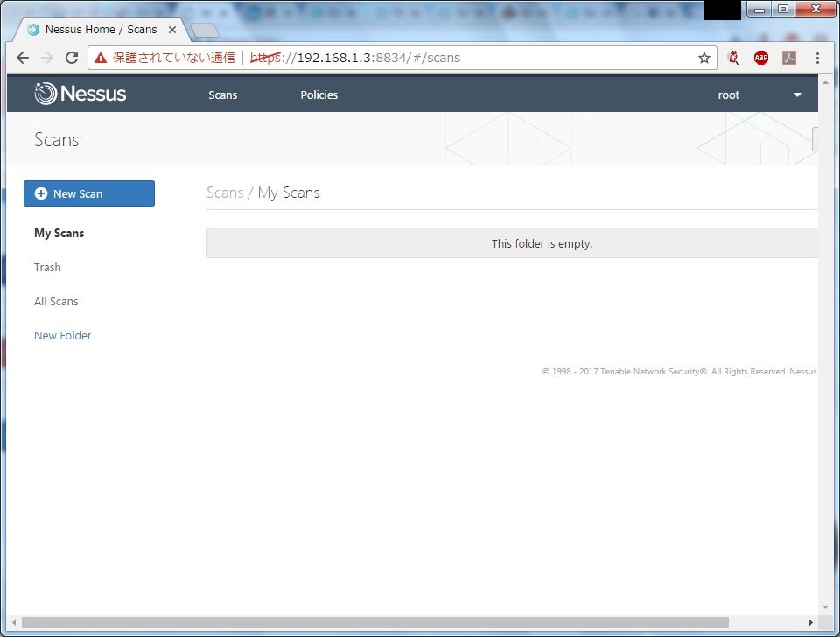The height and width of the screenshot is (637, 840).
Task: Click the horizontal scrollbar right arrow
Action: click(x=810, y=622)
